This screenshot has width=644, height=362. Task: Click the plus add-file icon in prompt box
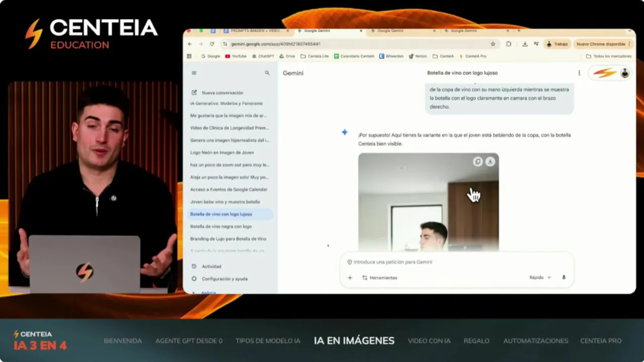pyautogui.click(x=350, y=278)
